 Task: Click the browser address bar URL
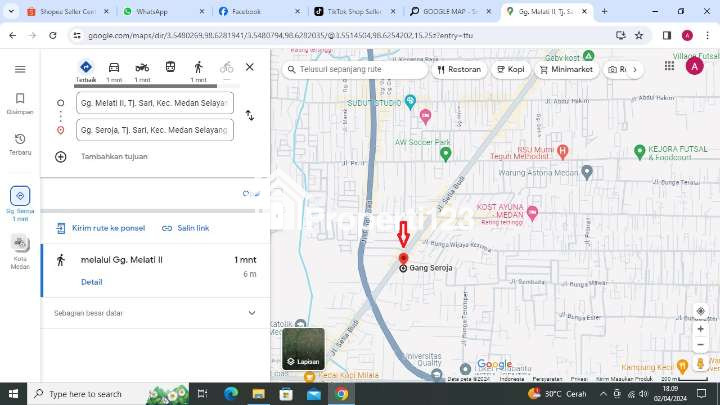[281, 35]
